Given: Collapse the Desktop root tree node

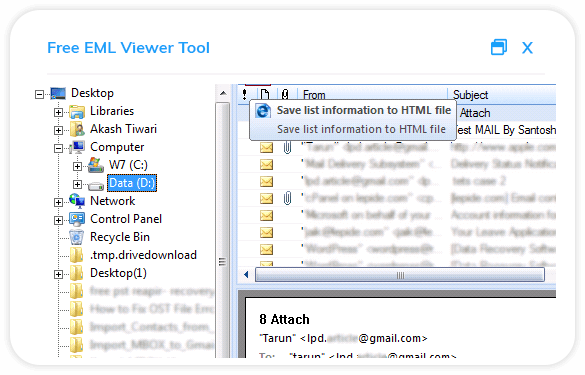Looking at the screenshot, I should 39,94.
